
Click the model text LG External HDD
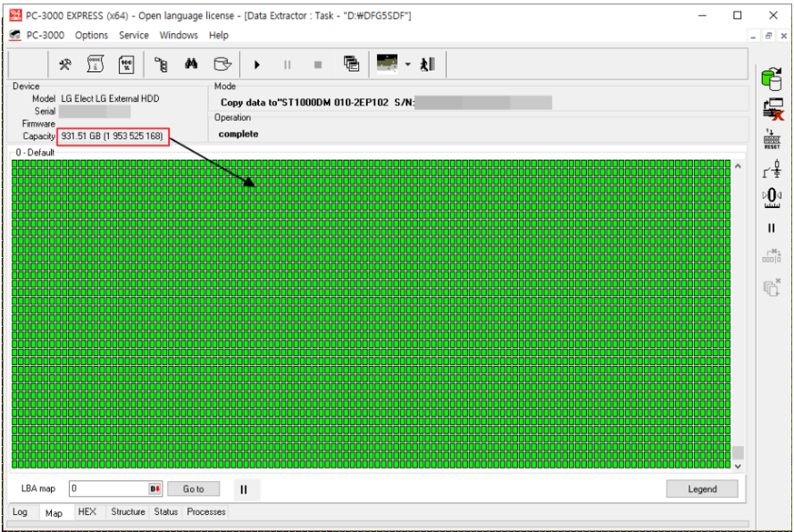coord(111,99)
